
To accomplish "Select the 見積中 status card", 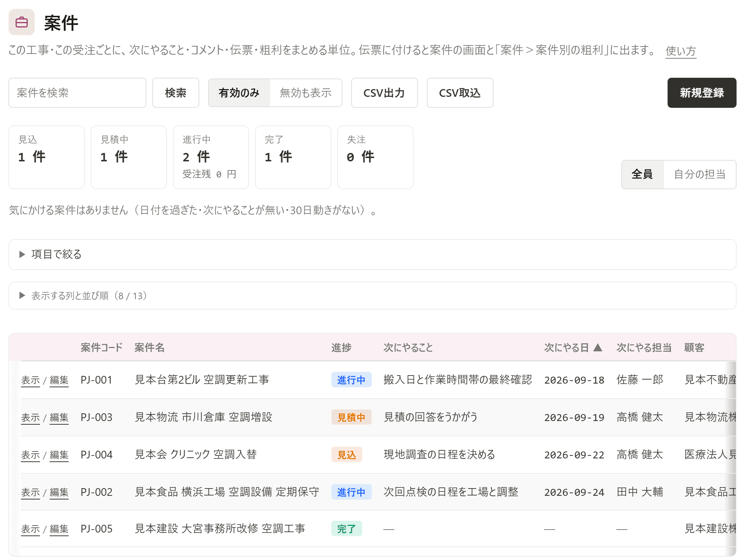I will (129, 157).
